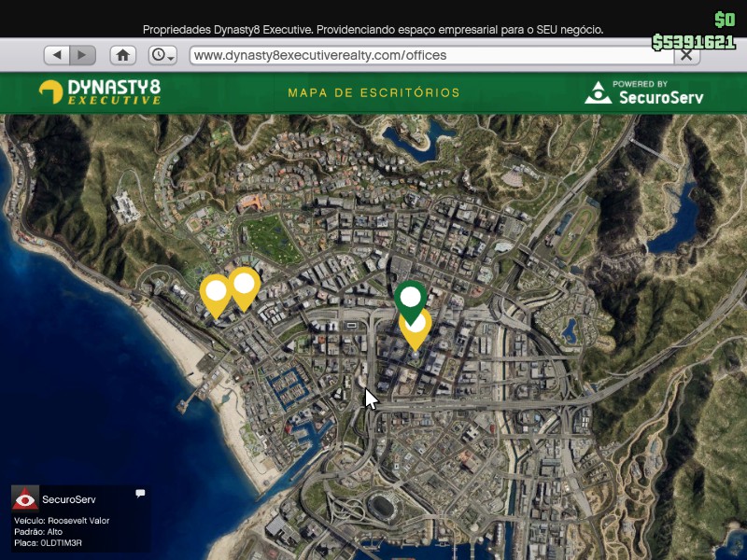Click the 'Padrão: Alto' text
Image resolution: width=747 pixels, height=560 pixels.
pos(38,532)
